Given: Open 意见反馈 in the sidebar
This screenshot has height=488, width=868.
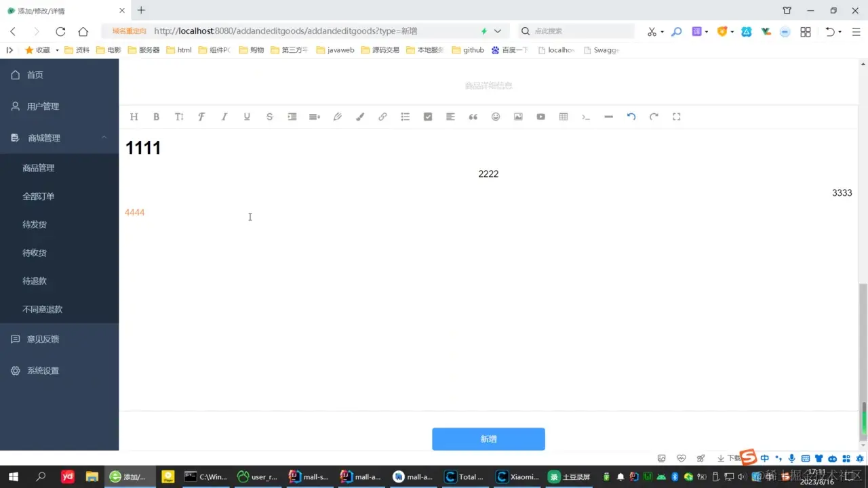Looking at the screenshot, I should pos(59,339).
